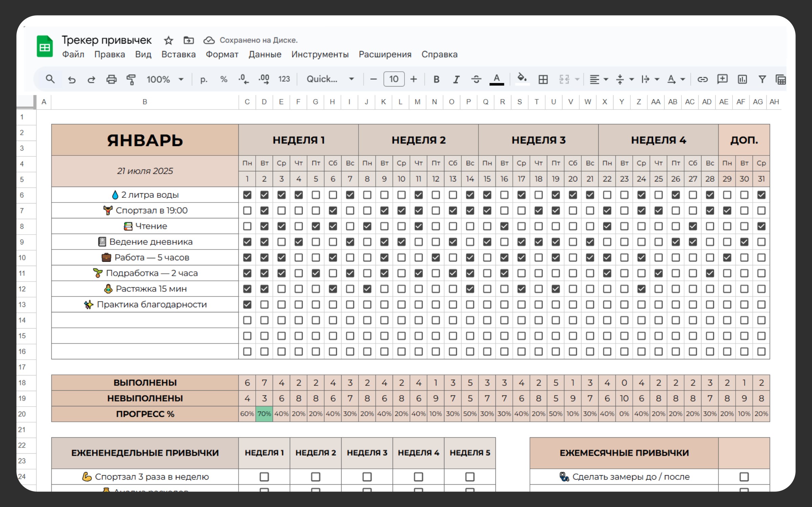812x507 pixels.
Task: Click the merge cells icon
Action: click(564, 79)
